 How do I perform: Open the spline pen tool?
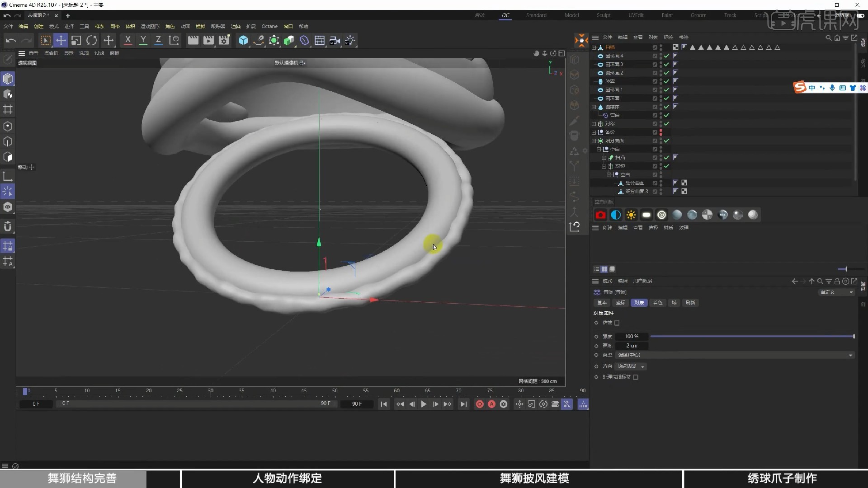tap(259, 41)
